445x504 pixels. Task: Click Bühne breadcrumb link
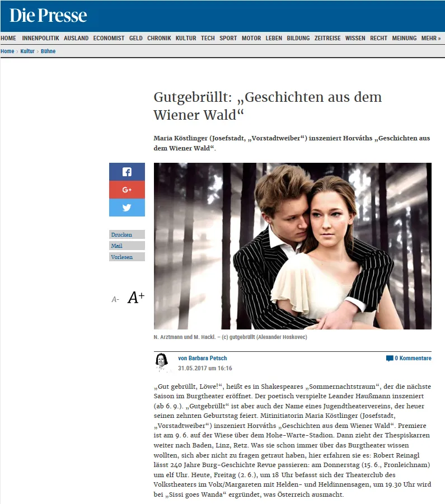[x=48, y=51]
